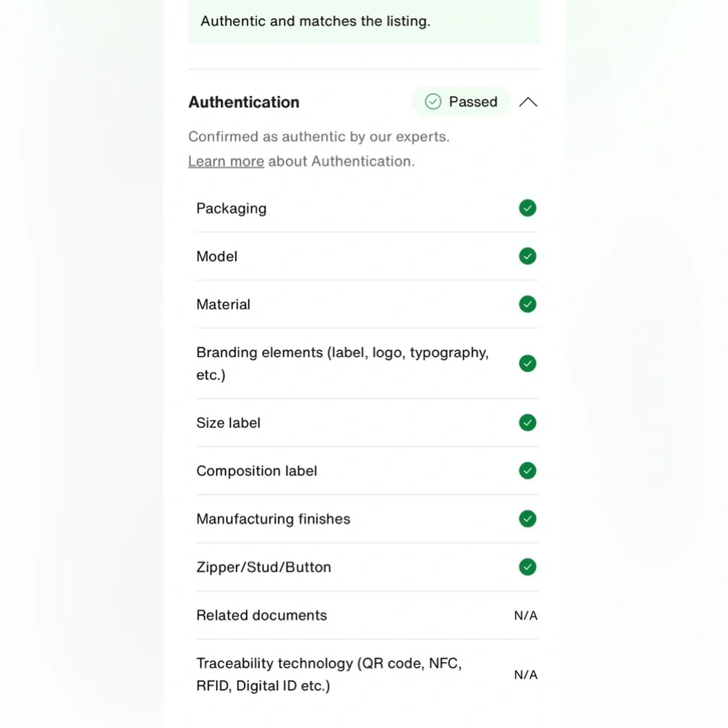Image resolution: width=728 pixels, height=728 pixels.
Task: Click N/A beside Traceability technology
Action: pos(526,675)
